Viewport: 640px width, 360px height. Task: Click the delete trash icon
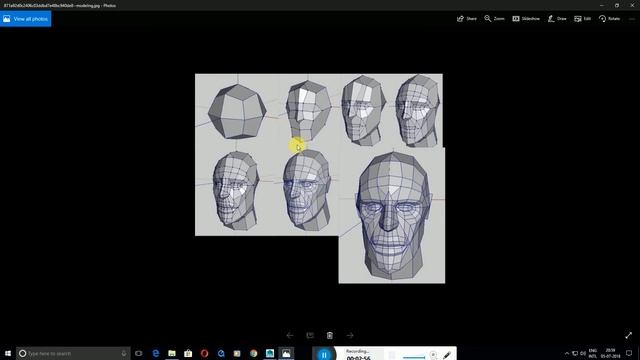(330, 336)
